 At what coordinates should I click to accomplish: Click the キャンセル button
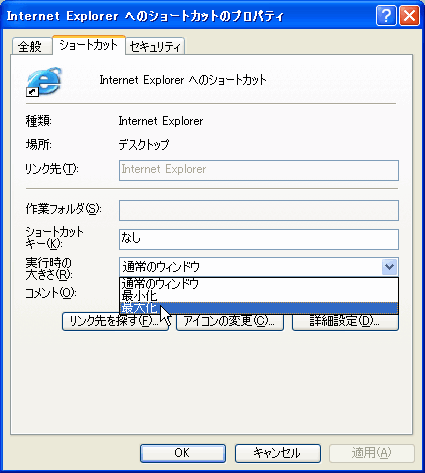point(277,453)
